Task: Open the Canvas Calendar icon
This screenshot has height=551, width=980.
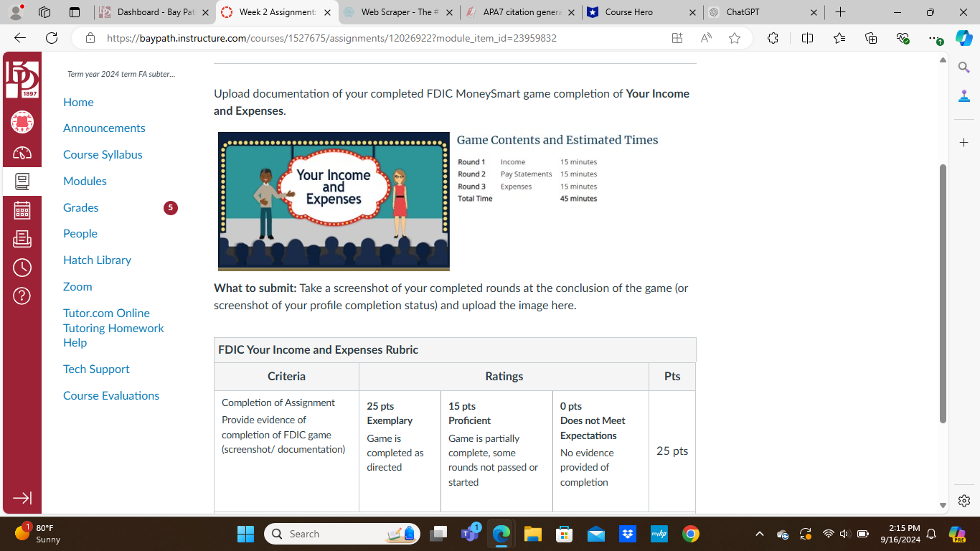Action: point(22,210)
